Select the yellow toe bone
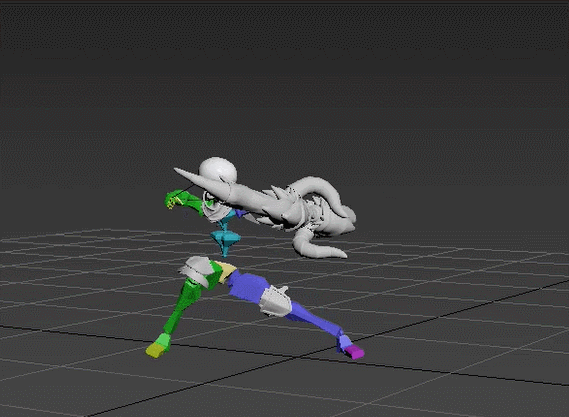 coord(155,351)
